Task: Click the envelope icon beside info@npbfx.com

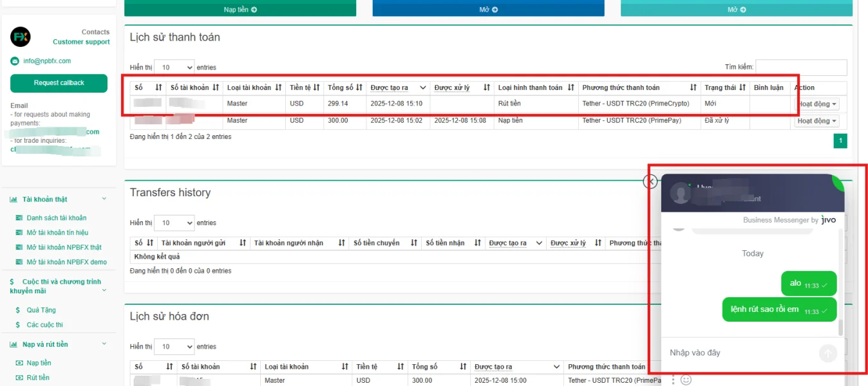Action: (x=15, y=61)
